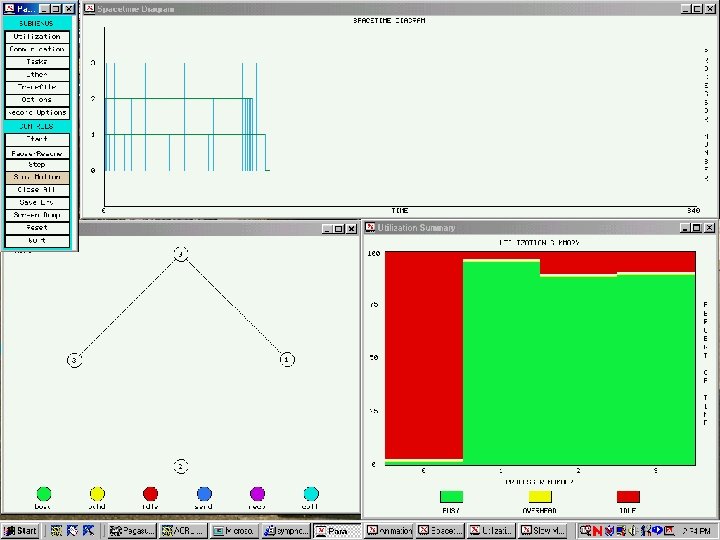Click the green busy legend circle
This screenshot has height=540, width=720.
(44, 494)
